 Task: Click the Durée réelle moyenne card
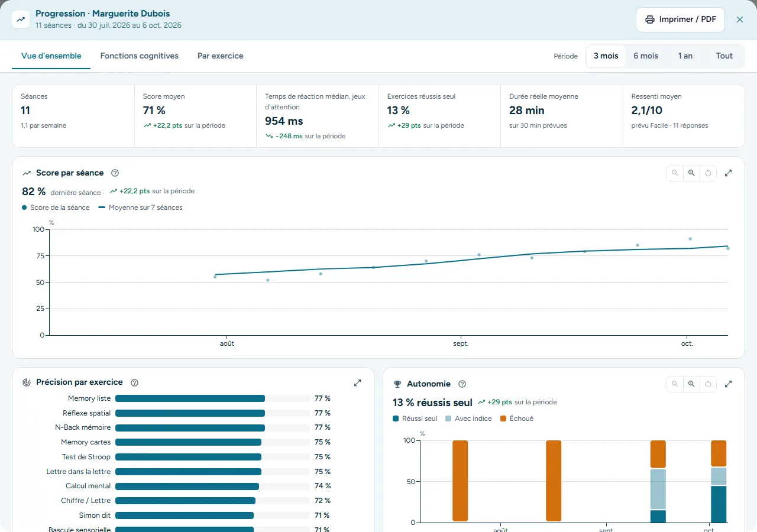coord(562,116)
